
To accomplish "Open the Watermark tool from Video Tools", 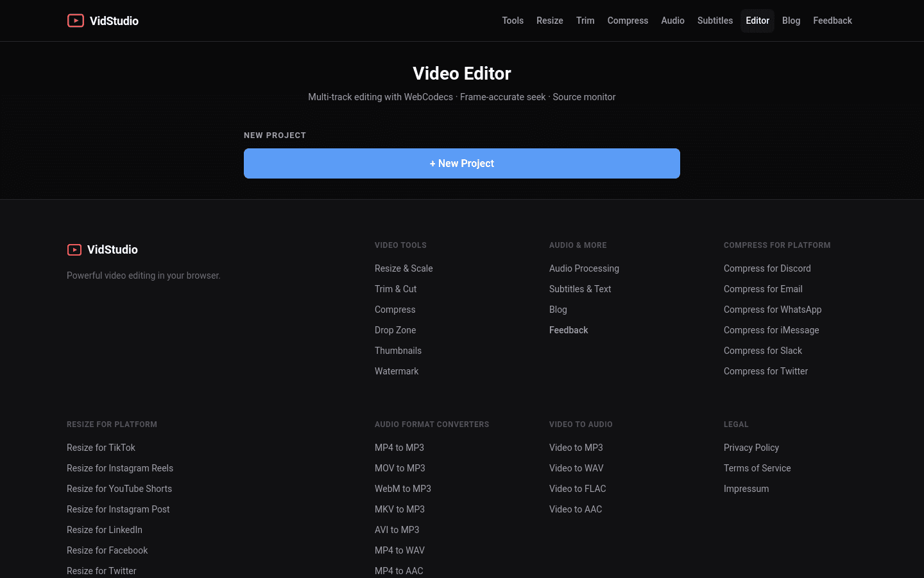I will point(397,371).
